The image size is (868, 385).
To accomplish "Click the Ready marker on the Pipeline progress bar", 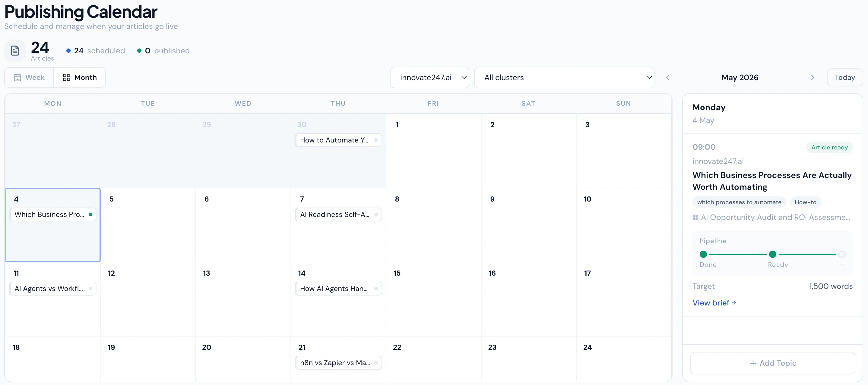I will click(x=773, y=254).
